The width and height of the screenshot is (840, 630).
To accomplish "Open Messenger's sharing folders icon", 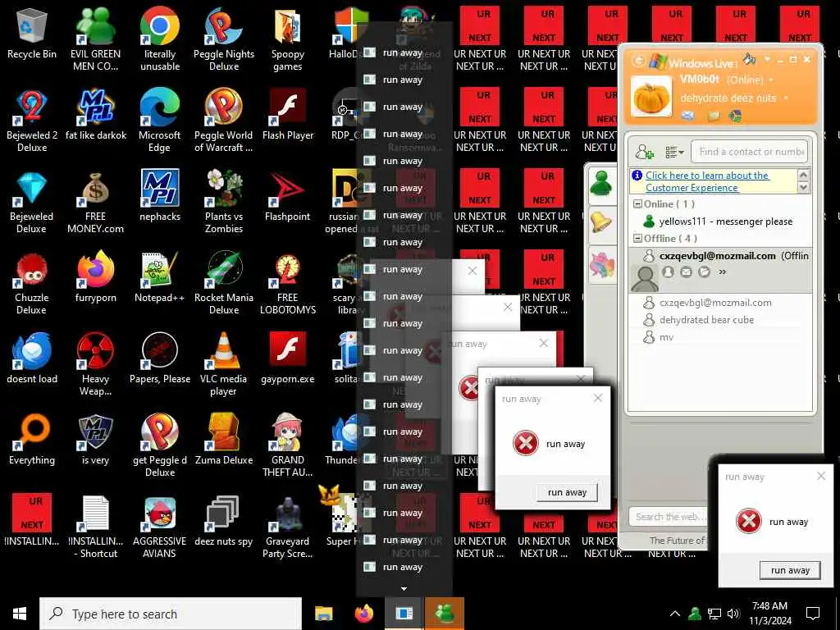I will click(713, 115).
